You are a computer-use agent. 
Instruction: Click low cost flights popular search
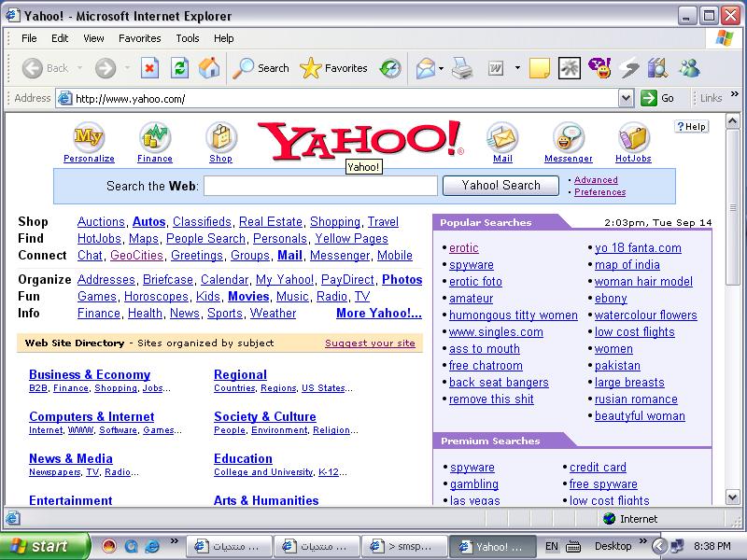coord(635,332)
